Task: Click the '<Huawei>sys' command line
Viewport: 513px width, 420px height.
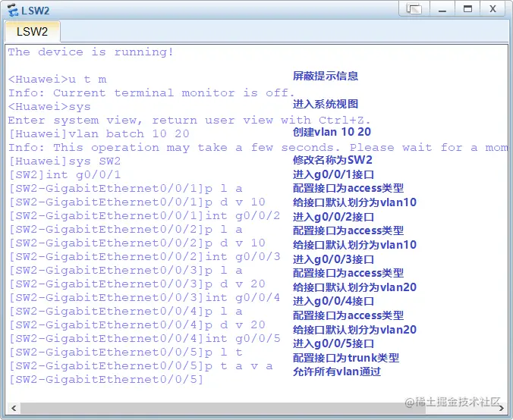Action: coord(49,107)
